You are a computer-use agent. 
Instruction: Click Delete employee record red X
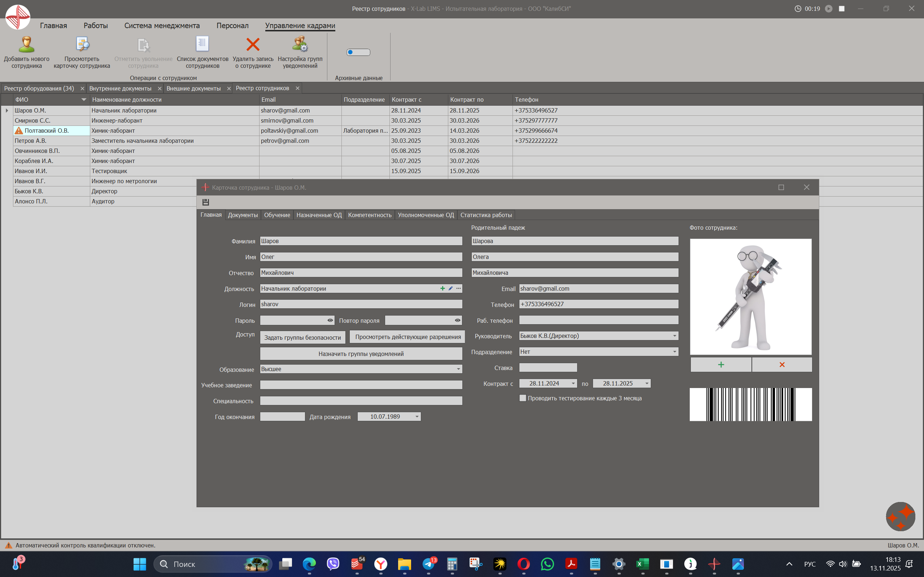tap(253, 45)
